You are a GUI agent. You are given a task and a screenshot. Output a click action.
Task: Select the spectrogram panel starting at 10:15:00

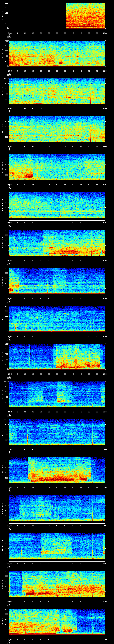pyautogui.click(x=57, y=243)
